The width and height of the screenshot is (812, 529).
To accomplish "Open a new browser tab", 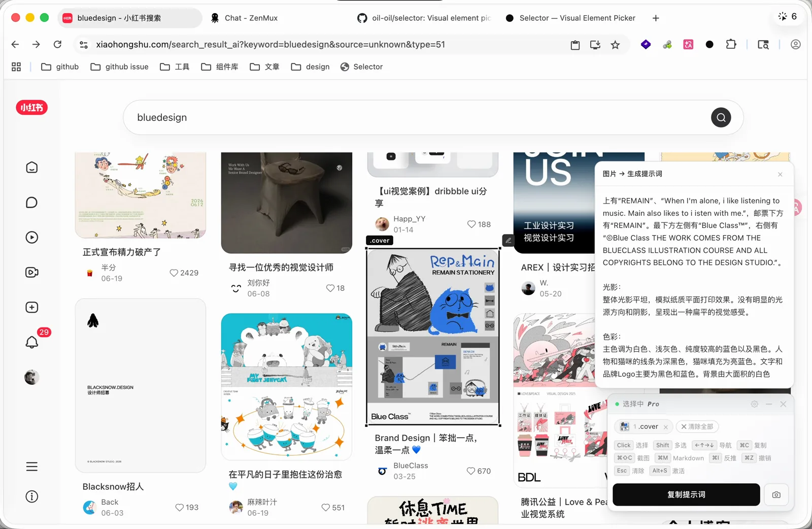I will tap(656, 18).
